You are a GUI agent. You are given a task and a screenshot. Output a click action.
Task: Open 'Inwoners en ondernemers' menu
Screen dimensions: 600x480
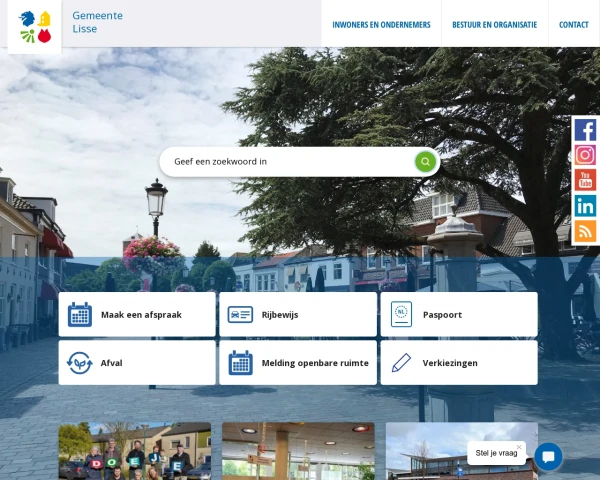pos(381,25)
